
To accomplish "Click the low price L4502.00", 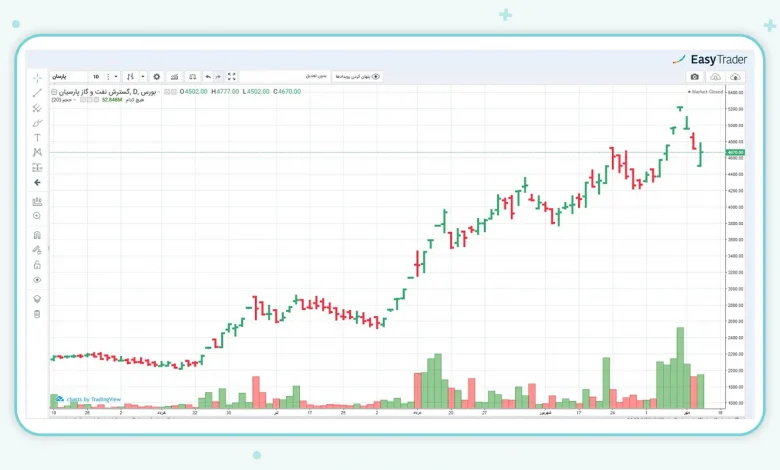I will click(x=256, y=92).
